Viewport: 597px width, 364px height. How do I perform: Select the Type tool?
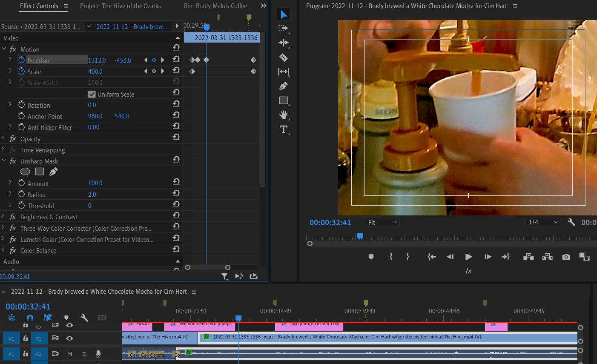[x=284, y=129]
